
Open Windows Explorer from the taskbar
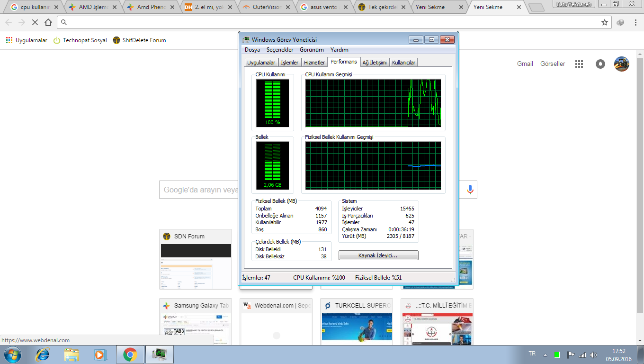72,354
